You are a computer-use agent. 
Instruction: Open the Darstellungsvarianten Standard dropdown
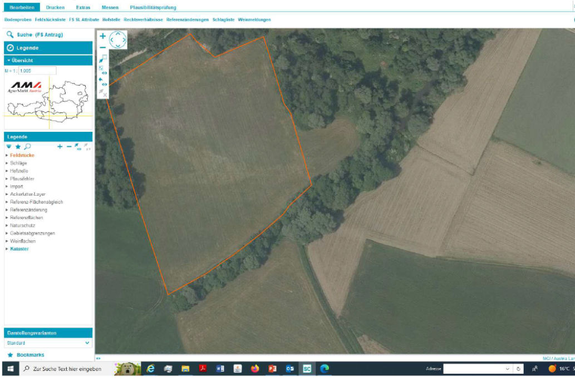(48, 343)
